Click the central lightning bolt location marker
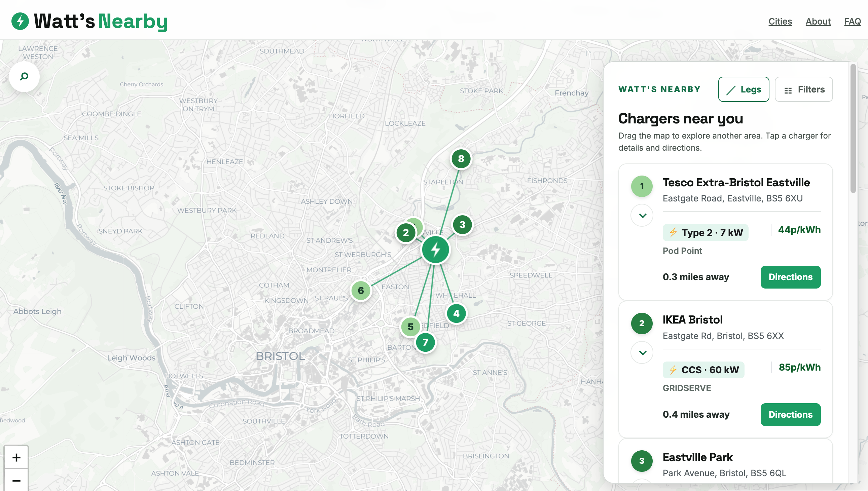The image size is (868, 491). coord(436,250)
